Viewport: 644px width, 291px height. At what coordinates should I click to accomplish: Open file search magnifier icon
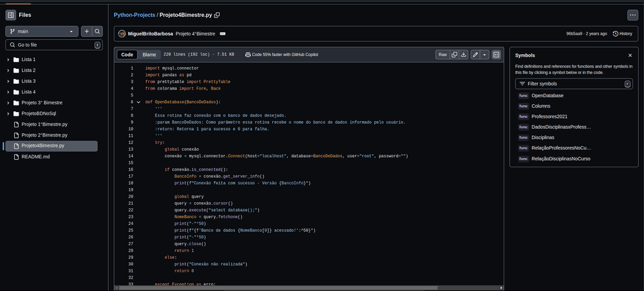pyautogui.click(x=97, y=31)
